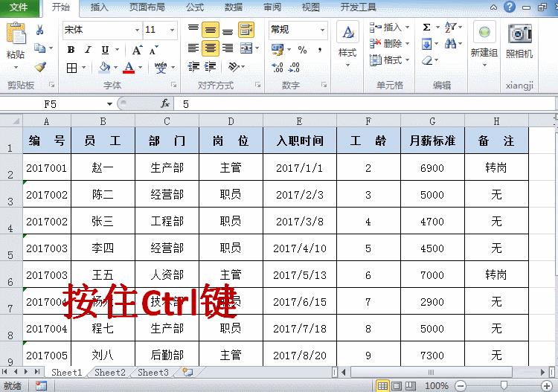Increase decimal places
Viewport: 558px width, 392px height.
click(x=278, y=68)
